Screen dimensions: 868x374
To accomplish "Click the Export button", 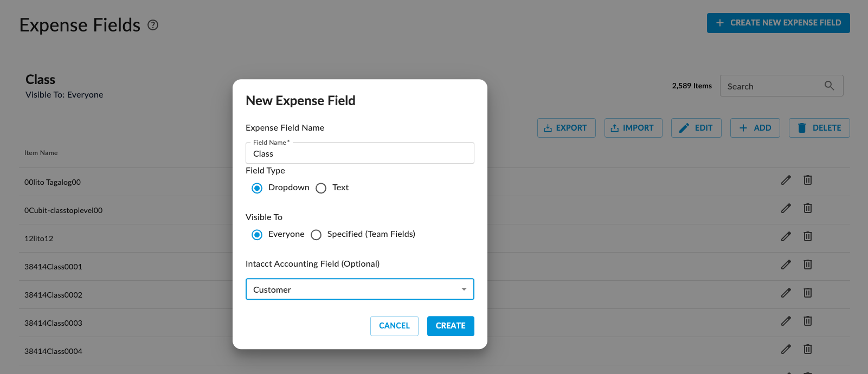I will (x=566, y=128).
